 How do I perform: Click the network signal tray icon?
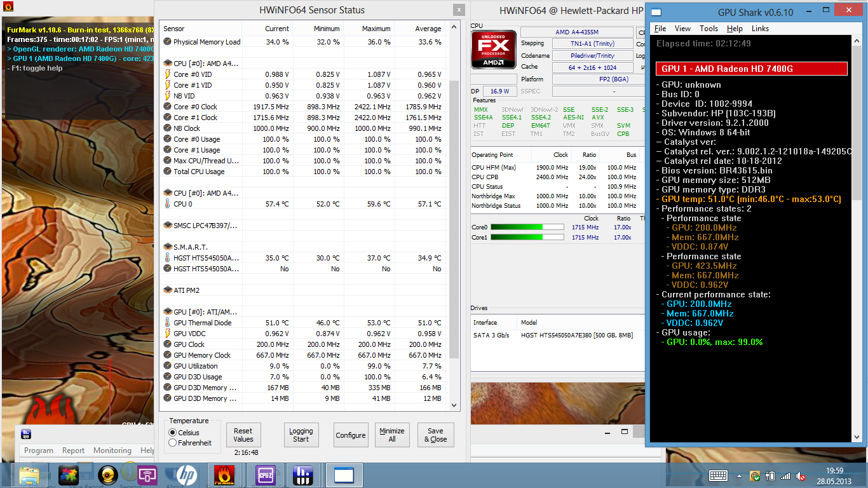point(786,476)
